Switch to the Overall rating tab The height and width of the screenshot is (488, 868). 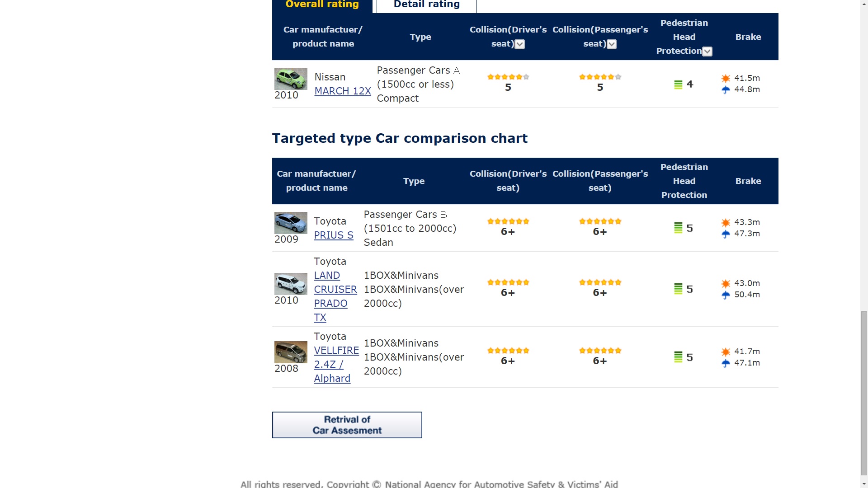coord(322,5)
